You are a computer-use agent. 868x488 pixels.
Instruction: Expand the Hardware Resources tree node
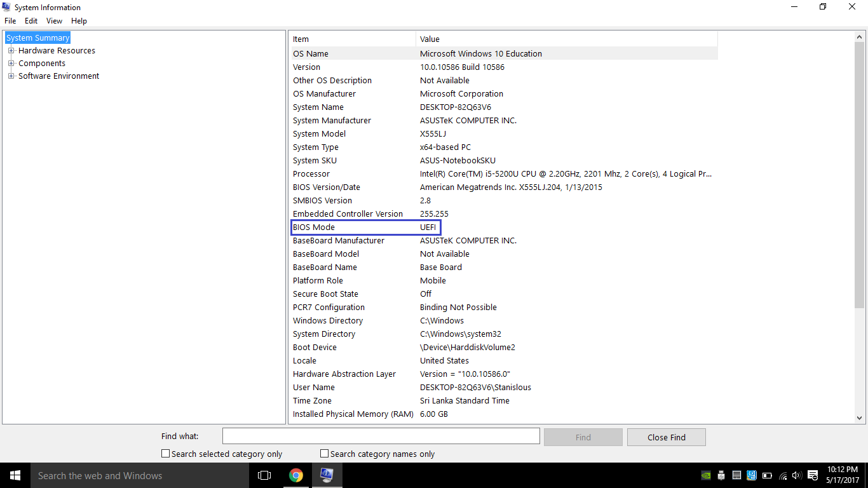pyautogui.click(x=11, y=51)
